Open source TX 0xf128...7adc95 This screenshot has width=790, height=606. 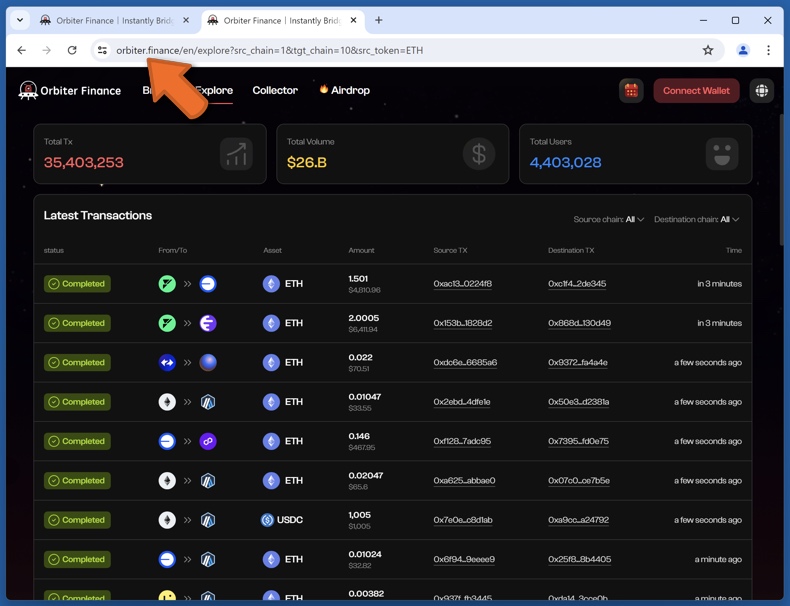pyautogui.click(x=462, y=441)
